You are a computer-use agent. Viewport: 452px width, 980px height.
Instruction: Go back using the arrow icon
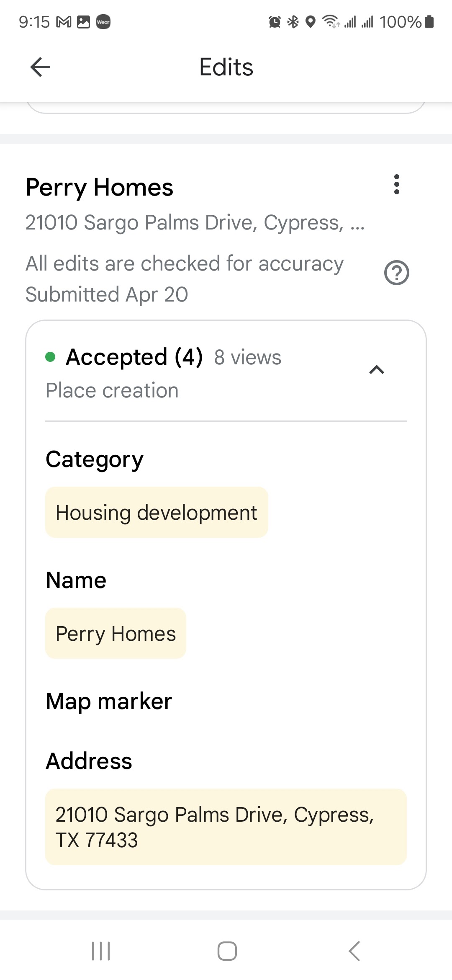41,67
